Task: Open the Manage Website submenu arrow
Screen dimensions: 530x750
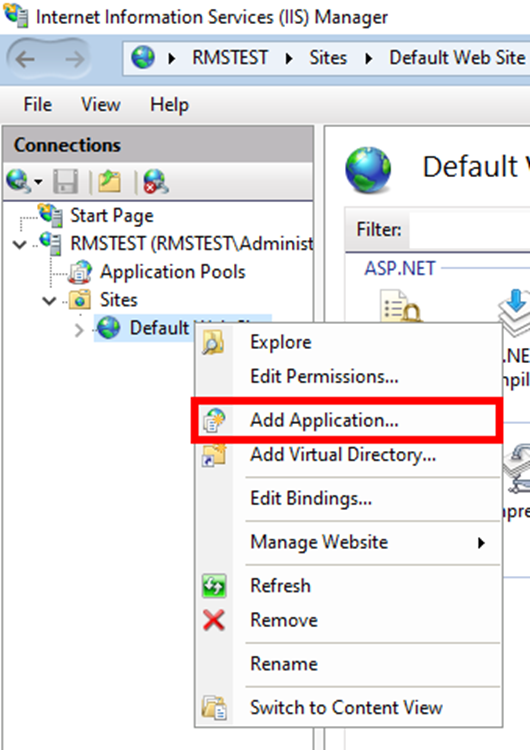Action: coord(481,542)
